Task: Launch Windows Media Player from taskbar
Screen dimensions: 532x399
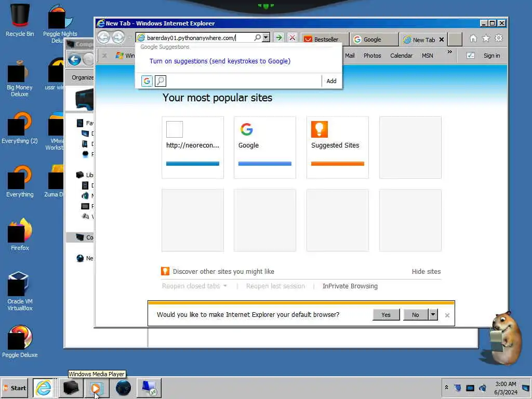Action: (x=96, y=388)
